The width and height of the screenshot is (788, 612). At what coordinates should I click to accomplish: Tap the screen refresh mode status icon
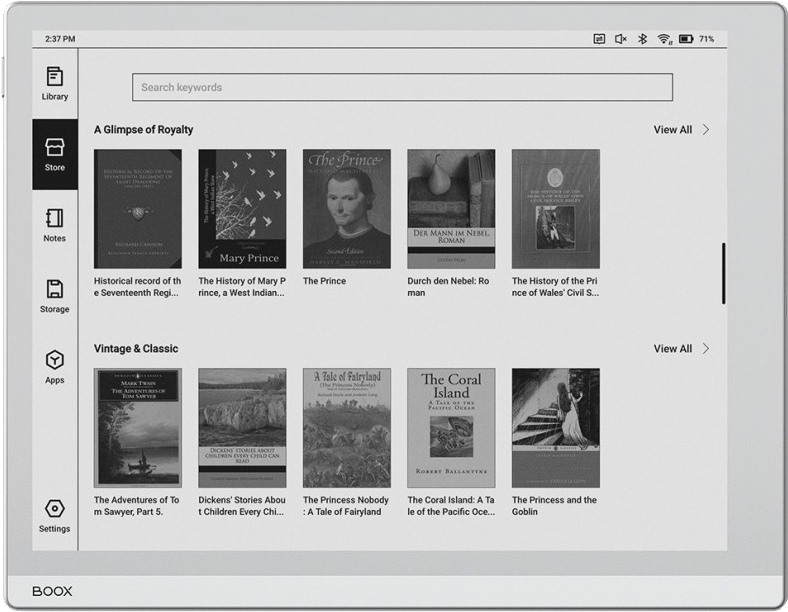coord(599,39)
